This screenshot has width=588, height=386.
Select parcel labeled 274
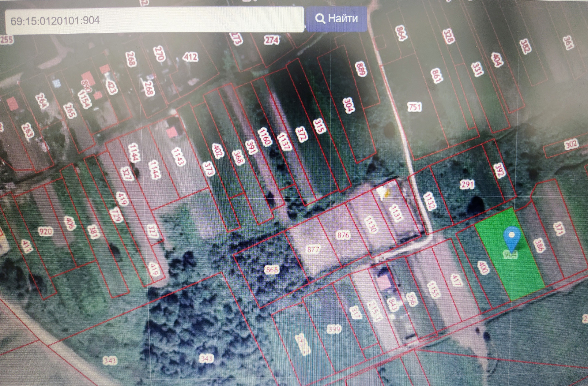pyautogui.click(x=271, y=40)
